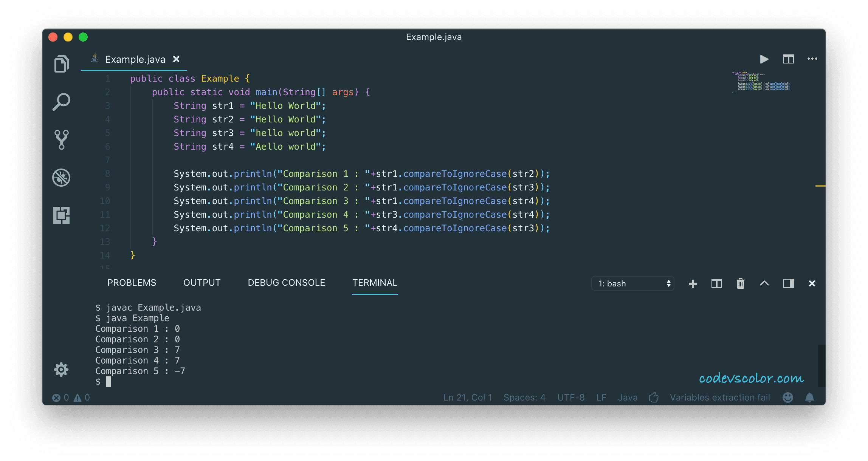Toggle the panel position to the right

pyautogui.click(x=788, y=283)
